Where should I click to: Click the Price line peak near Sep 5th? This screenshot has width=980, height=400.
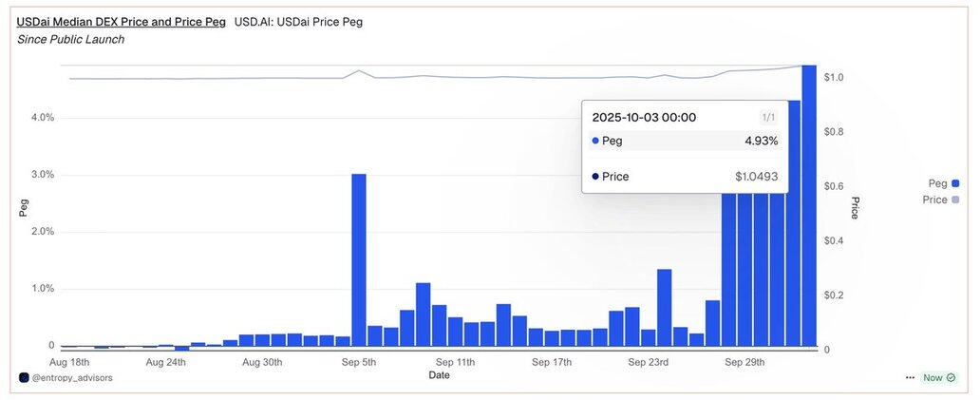click(x=359, y=70)
